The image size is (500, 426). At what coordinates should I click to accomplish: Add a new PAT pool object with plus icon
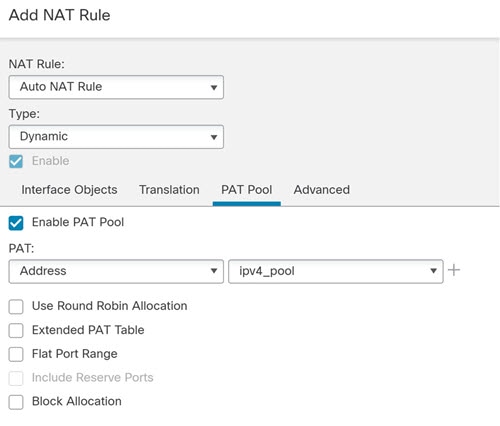point(454,270)
